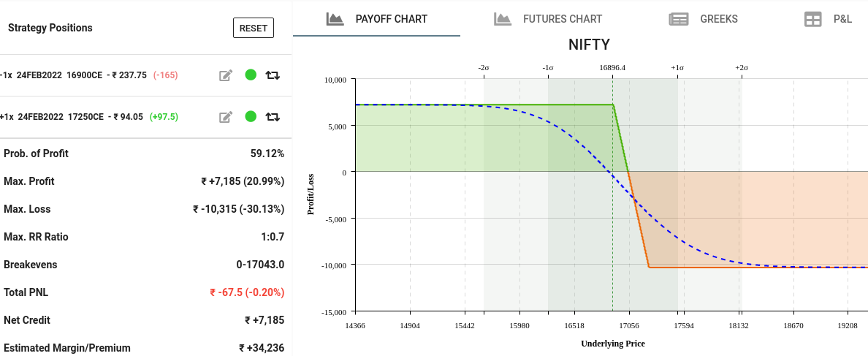868x356 pixels.
Task: Reverse the 16900CE position with swap icon
Action: [273, 75]
